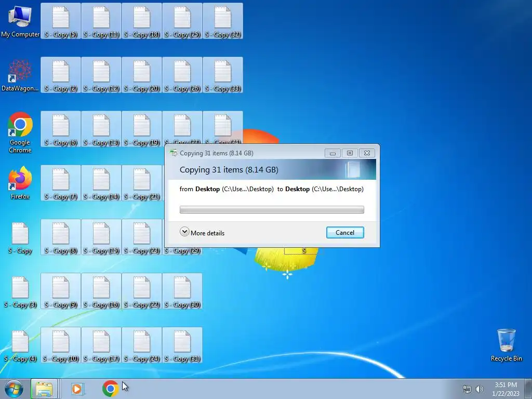
Task: Select the Firefox desktop shortcut
Action: (x=20, y=182)
